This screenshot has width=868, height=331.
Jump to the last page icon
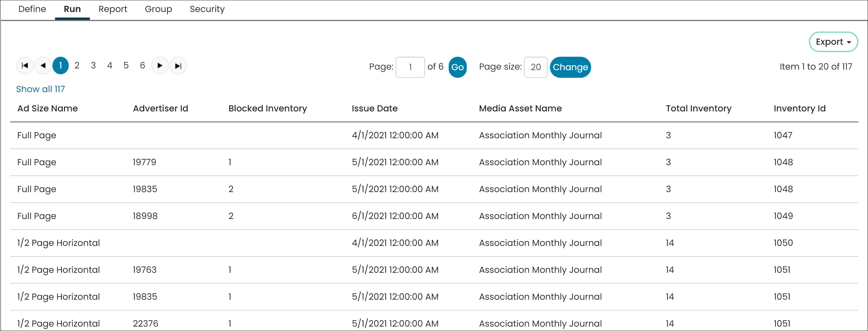tap(178, 66)
